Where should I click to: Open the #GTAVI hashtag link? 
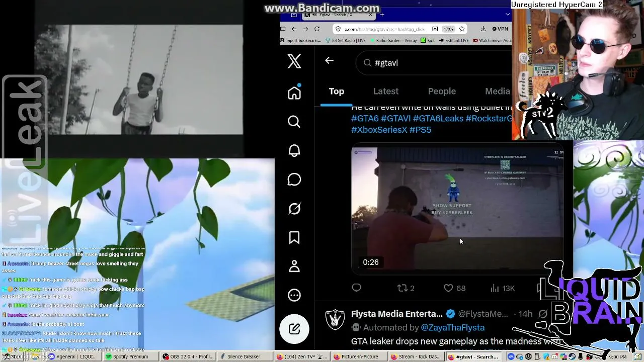[396, 119]
